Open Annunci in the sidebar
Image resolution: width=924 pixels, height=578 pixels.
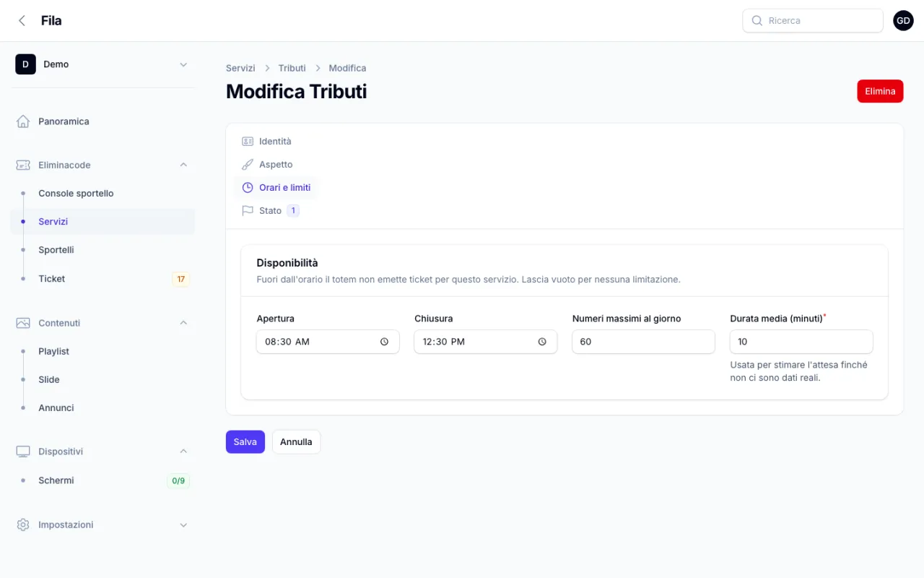[x=103, y=407]
